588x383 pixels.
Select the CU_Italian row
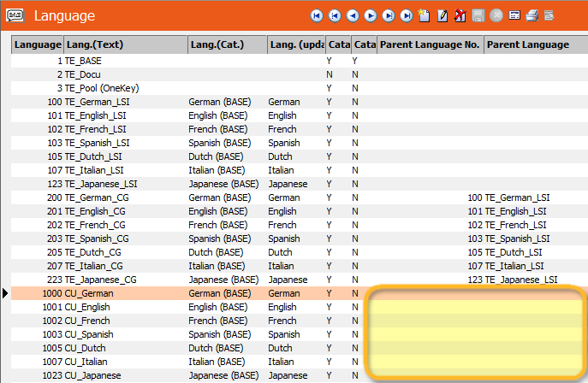click(300, 362)
